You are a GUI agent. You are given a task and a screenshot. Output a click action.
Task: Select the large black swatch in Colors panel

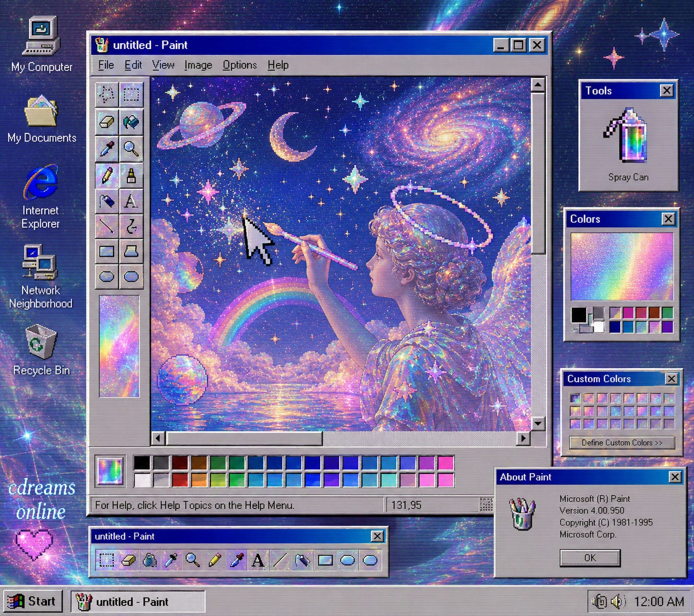(x=579, y=315)
